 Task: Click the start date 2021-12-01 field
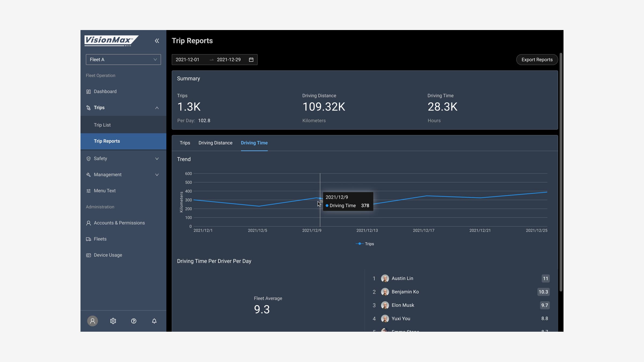pyautogui.click(x=188, y=60)
